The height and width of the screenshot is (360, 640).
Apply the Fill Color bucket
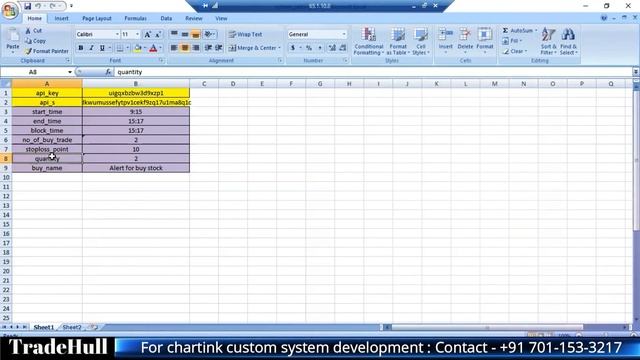point(138,48)
